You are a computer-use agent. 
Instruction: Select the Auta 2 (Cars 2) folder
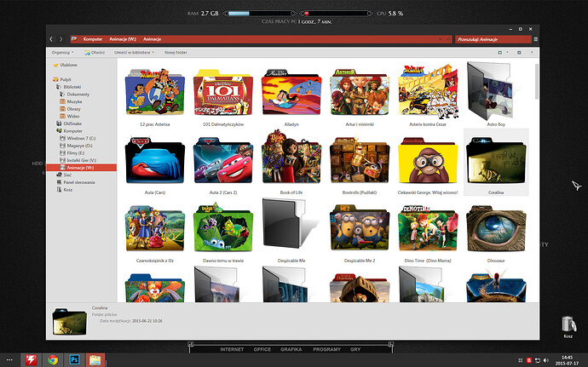pos(223,160)
